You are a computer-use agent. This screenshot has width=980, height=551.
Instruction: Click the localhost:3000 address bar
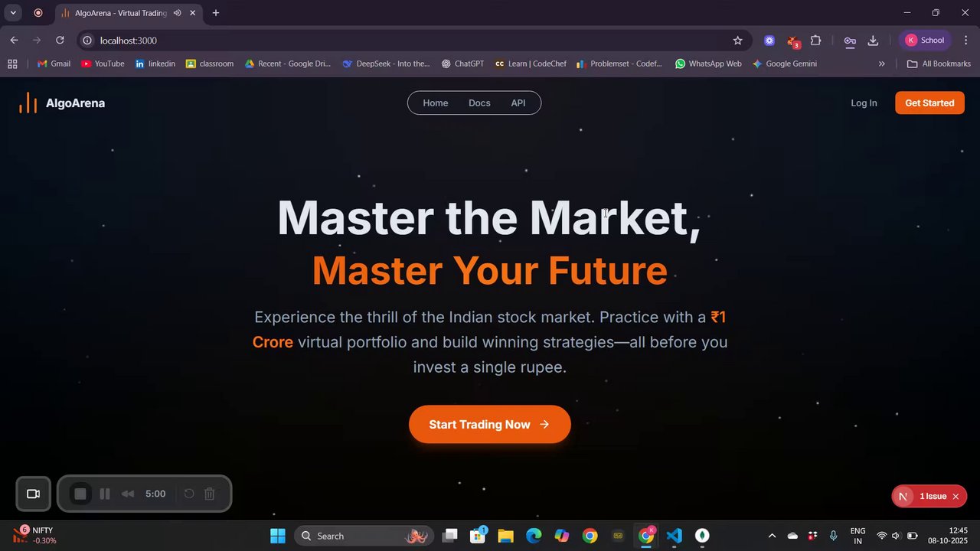coord(406,41)
